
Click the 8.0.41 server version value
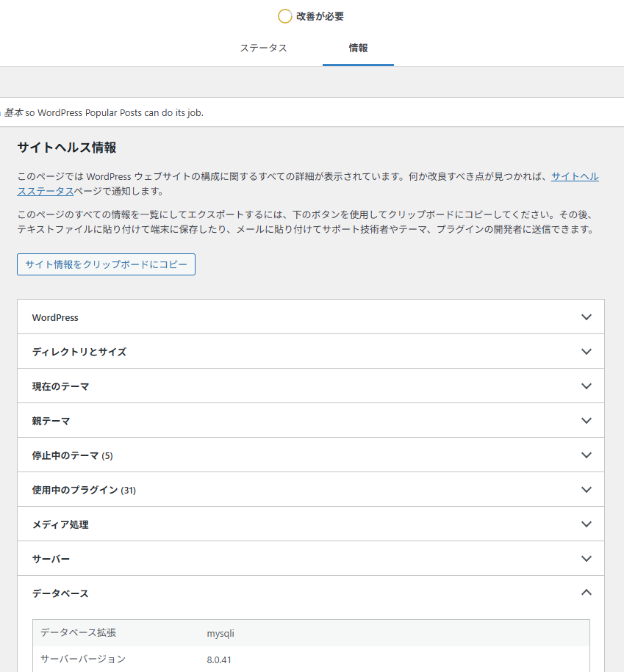click(219, 660)
